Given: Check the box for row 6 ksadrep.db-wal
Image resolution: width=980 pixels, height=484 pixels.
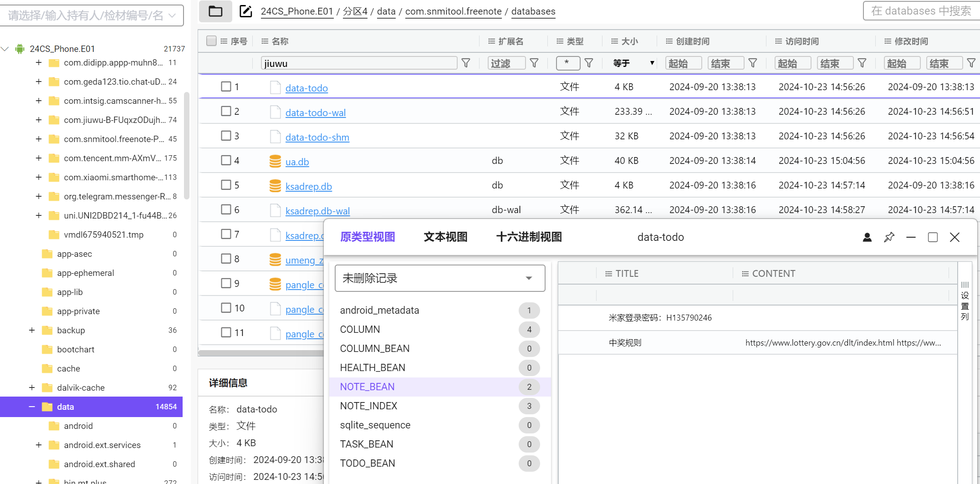Looking at the screenshot, I should pos(226,209).
